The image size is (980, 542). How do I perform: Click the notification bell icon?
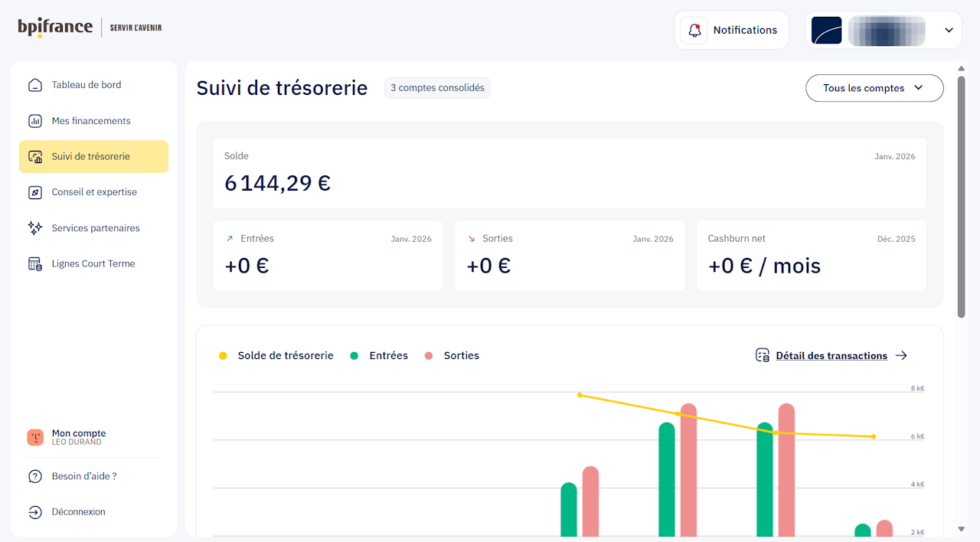694,31
